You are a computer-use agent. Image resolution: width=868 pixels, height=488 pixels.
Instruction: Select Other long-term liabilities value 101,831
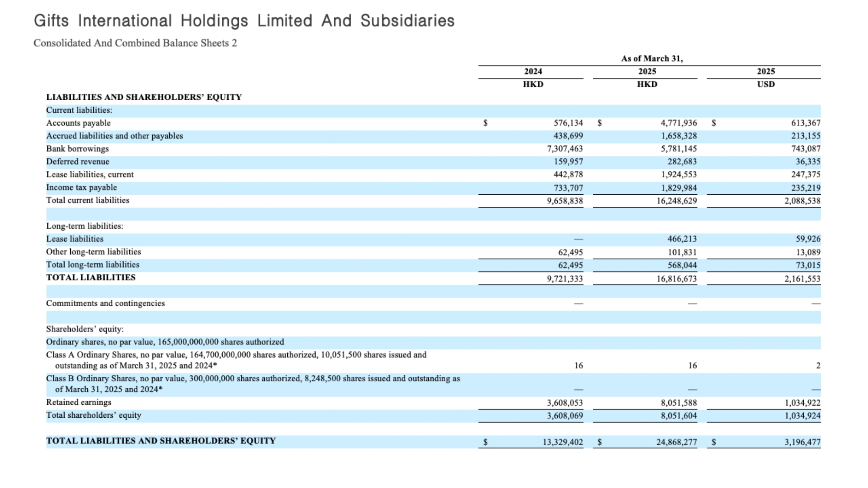click(682, 252)
